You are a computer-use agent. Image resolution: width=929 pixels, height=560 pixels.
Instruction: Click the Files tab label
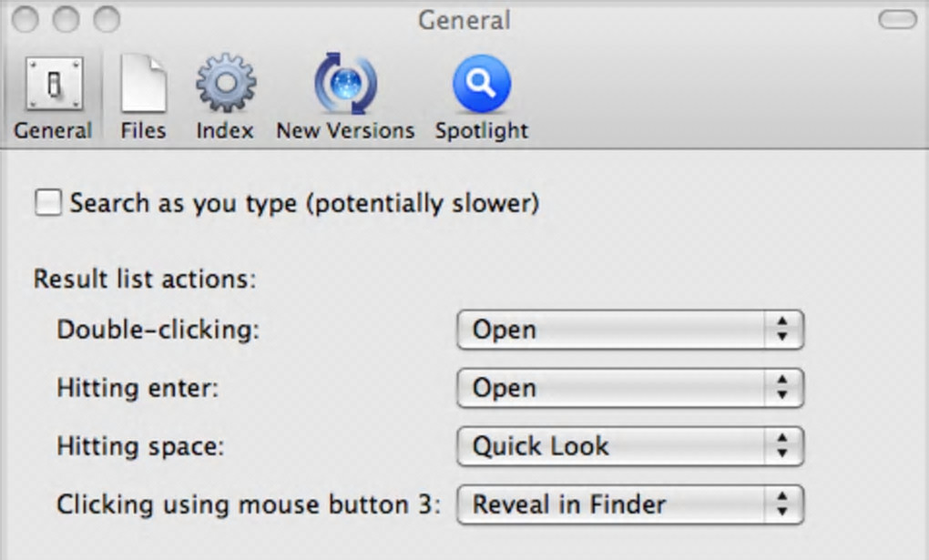tap(143, 130)
